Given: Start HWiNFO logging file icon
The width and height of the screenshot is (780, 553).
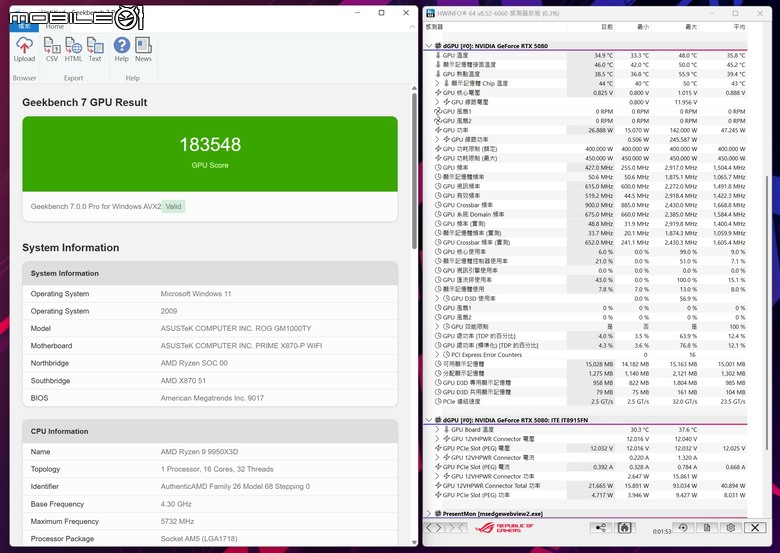Looking at the screenshot, I should pos(707,528).
